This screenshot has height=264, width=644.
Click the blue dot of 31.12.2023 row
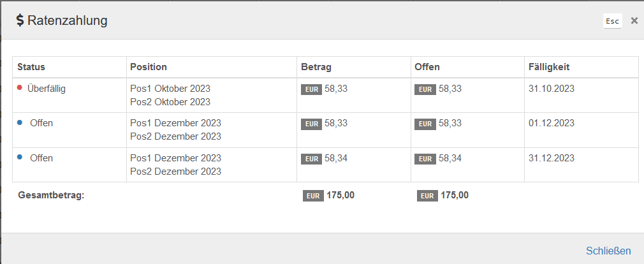coord(20,158)
